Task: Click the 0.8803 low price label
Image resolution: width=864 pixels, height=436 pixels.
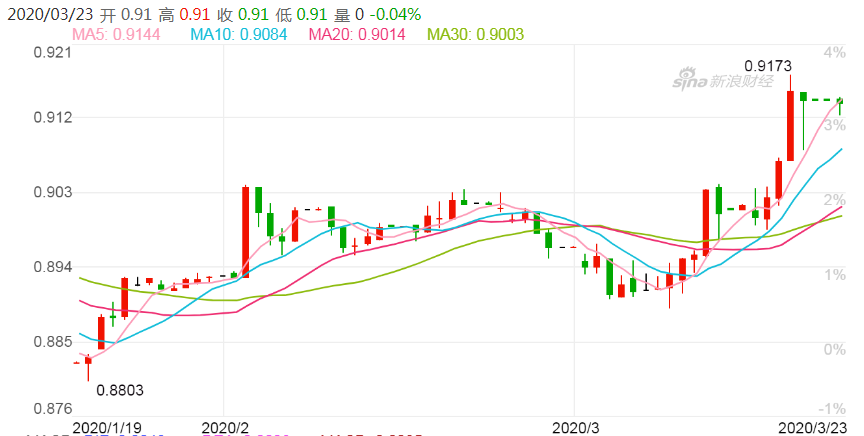Action: point(120,390)
